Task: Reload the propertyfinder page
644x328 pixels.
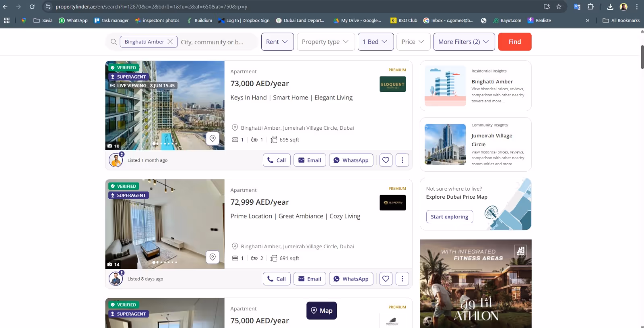Action: tap(32, 6)
